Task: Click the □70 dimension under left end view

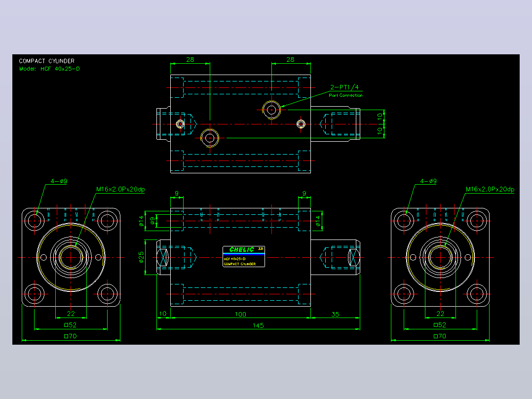Action: (x=71, y=336)
